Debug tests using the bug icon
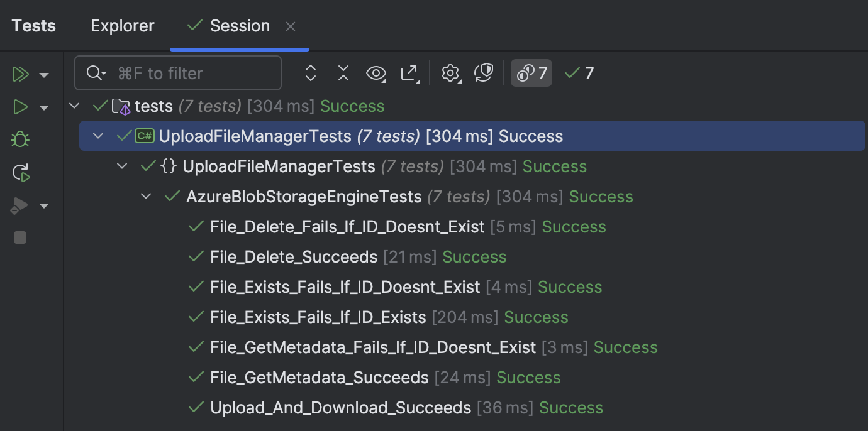The height and width of the screenshot is (431, 868). [x=19, y=139]
